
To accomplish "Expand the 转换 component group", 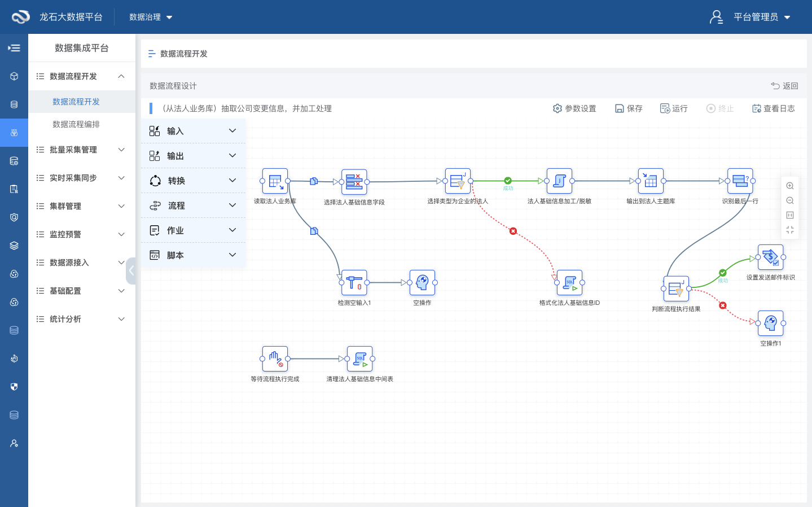I will click(x=193, y=181).
